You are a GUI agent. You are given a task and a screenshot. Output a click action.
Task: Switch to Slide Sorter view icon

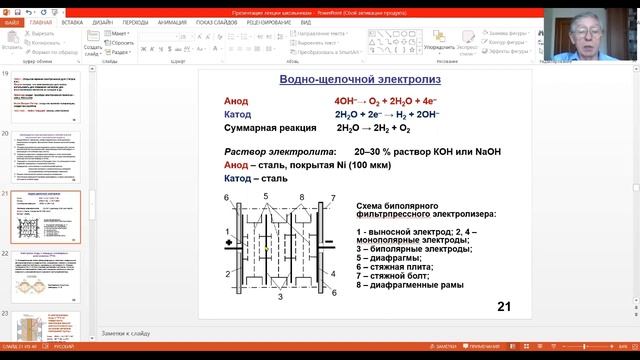pyautogui.click(x=527, y=347)
